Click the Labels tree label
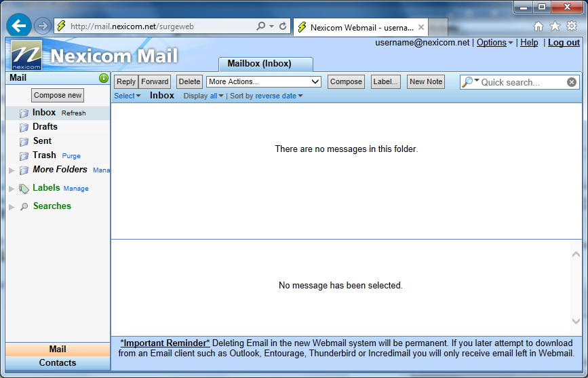This screenshot has height=378, width=588. tap(46, 187)
